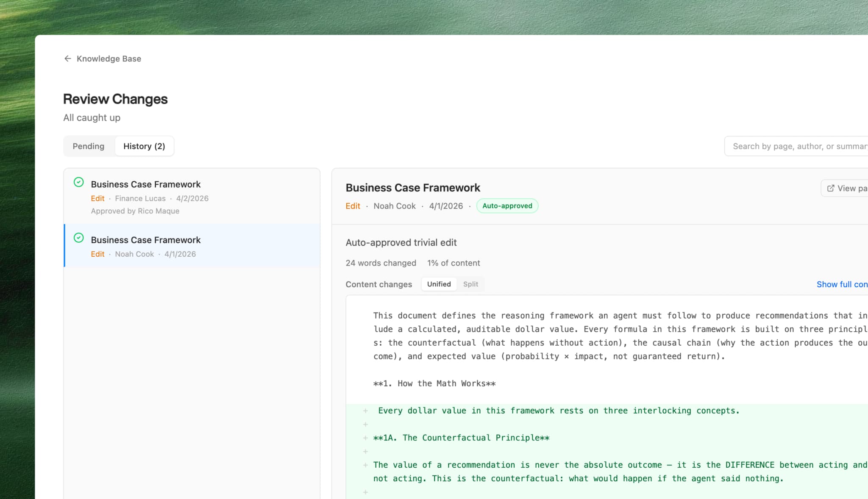Click the checkmark icon beside Finance Lucas's edit
This screenshot has width=868, height=499.
pos(78,183)
